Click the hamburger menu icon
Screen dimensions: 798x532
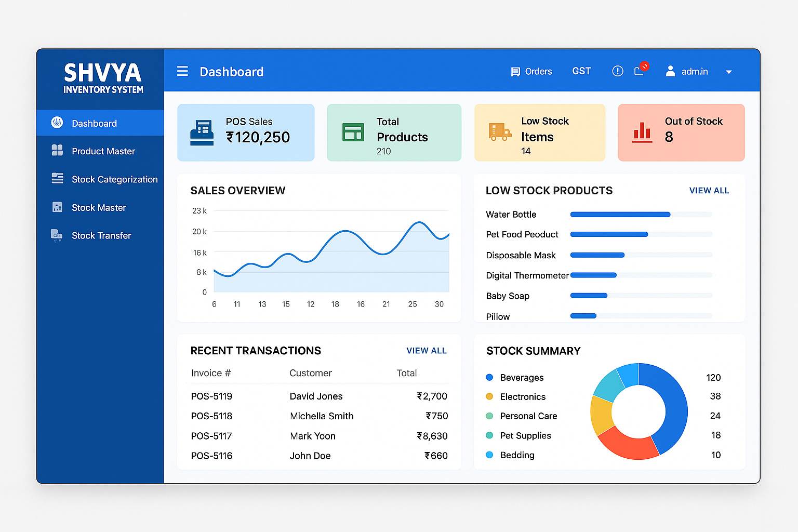point(182,71)
